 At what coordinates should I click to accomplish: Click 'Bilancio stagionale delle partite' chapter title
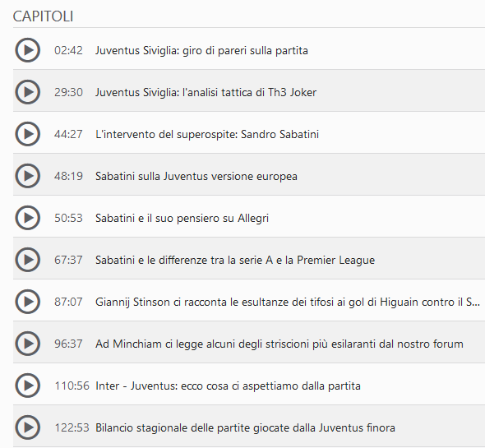(245, 427)
